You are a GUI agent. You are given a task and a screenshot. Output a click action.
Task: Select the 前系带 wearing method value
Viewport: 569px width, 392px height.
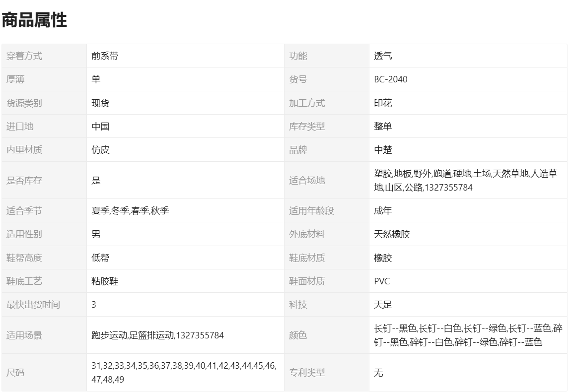pos(105,56)
